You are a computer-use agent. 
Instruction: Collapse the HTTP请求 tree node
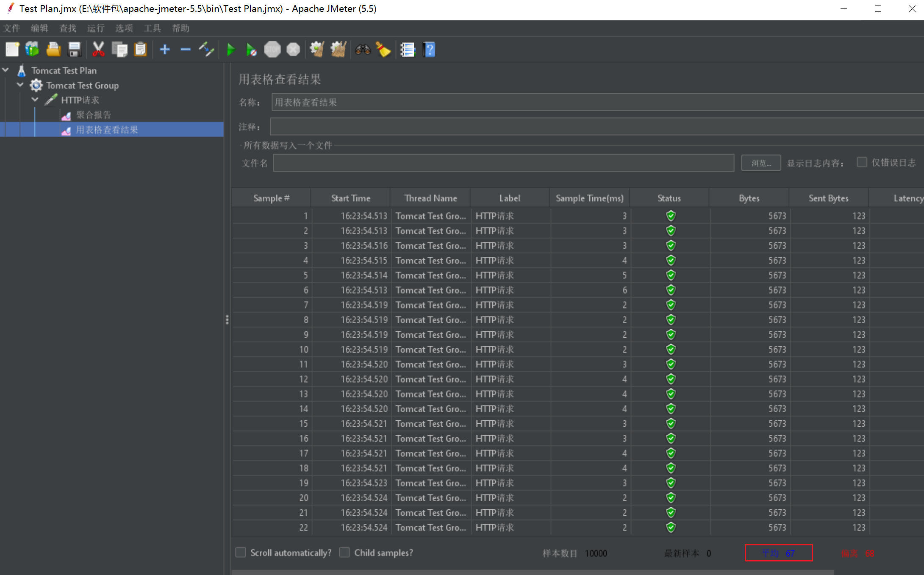click(35, 100)
